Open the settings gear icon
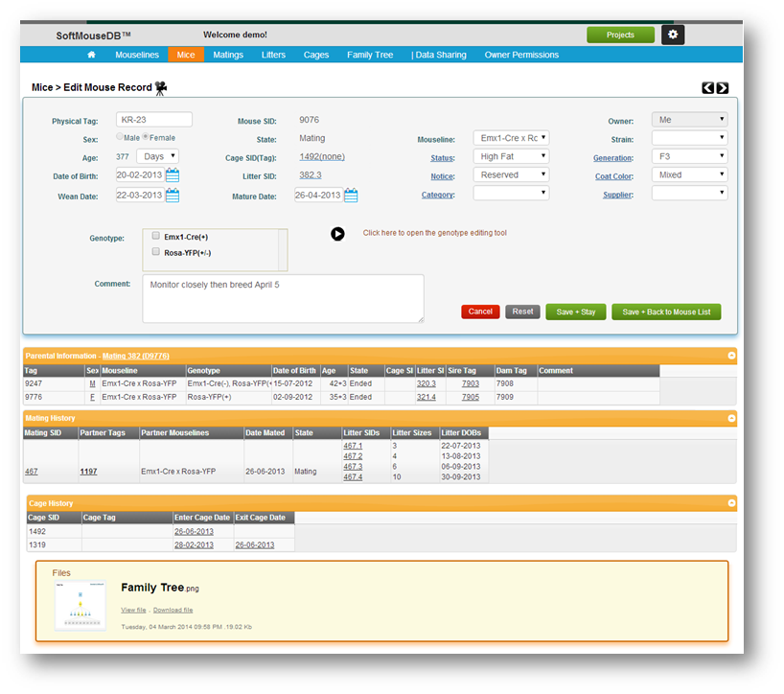The height and width of the screenshot is (694, 784). click(673, 35)
